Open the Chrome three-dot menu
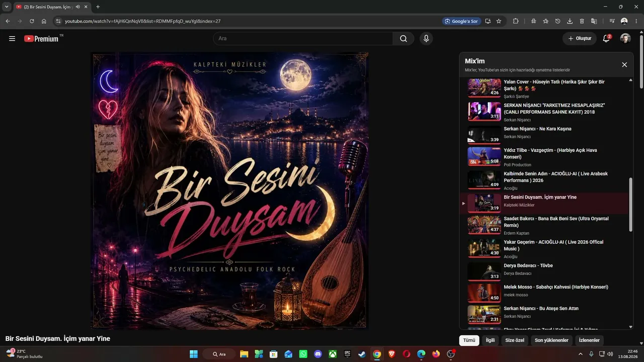 (x=636, y=21)
